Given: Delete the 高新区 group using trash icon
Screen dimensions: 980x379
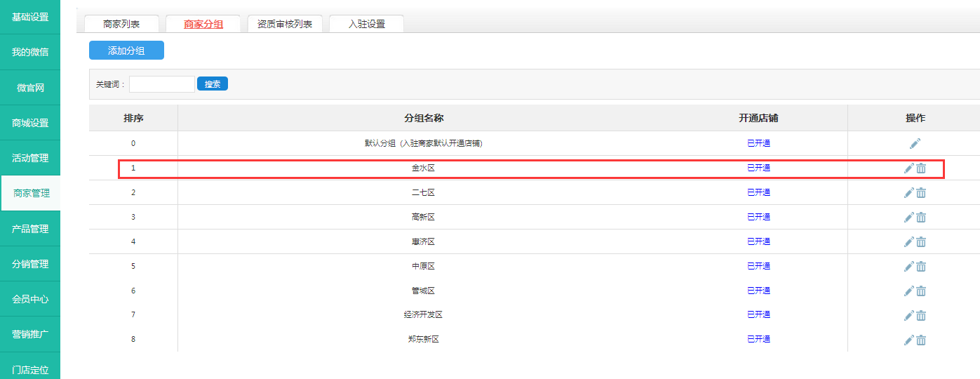Looking at the screenshot, I should tap(921, 218).
